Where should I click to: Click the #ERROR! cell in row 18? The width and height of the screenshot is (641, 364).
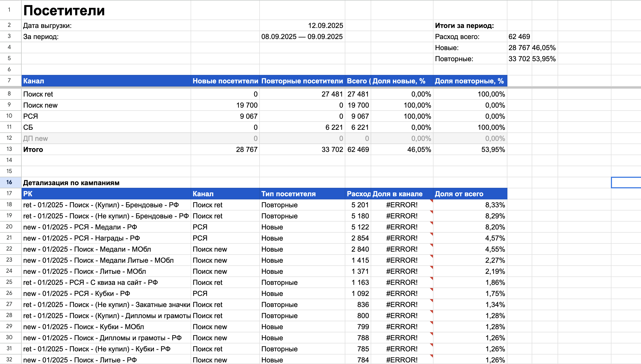(x=402, y=205)
